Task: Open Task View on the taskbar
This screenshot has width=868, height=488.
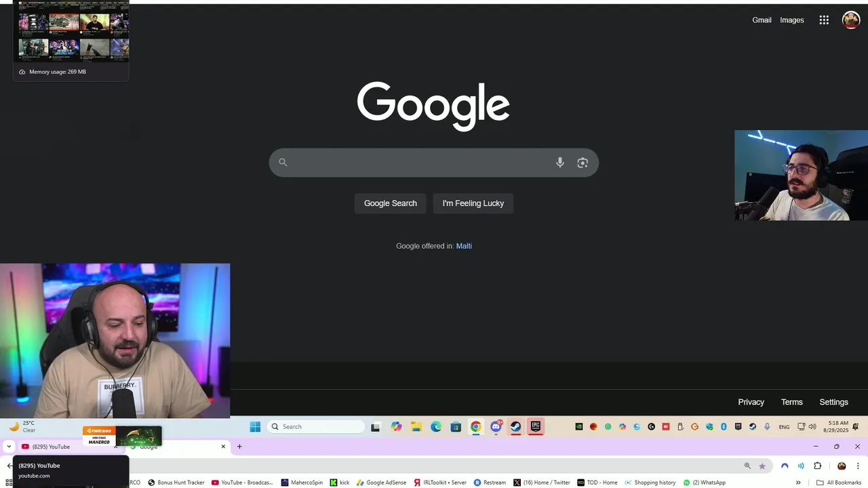Action: pos(376,426)
